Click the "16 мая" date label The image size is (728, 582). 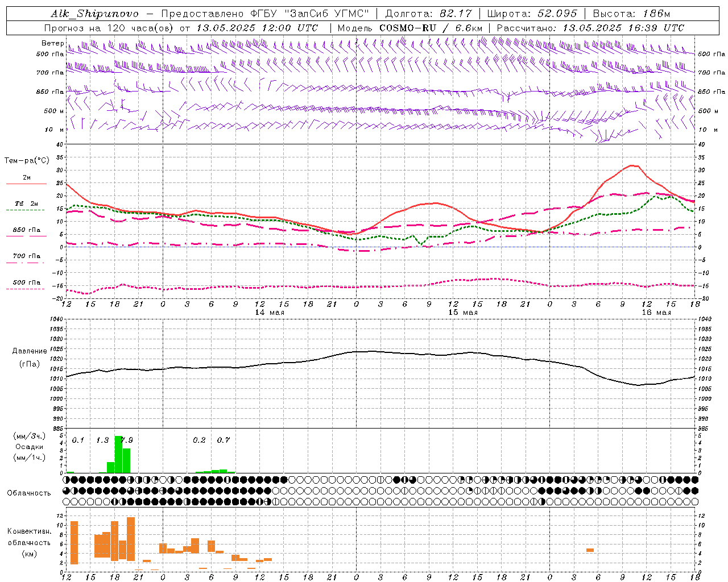pos(656,313)
